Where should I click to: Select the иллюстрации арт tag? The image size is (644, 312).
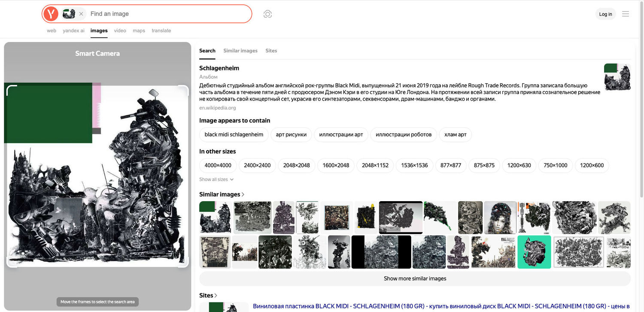[x=341, y=135]
